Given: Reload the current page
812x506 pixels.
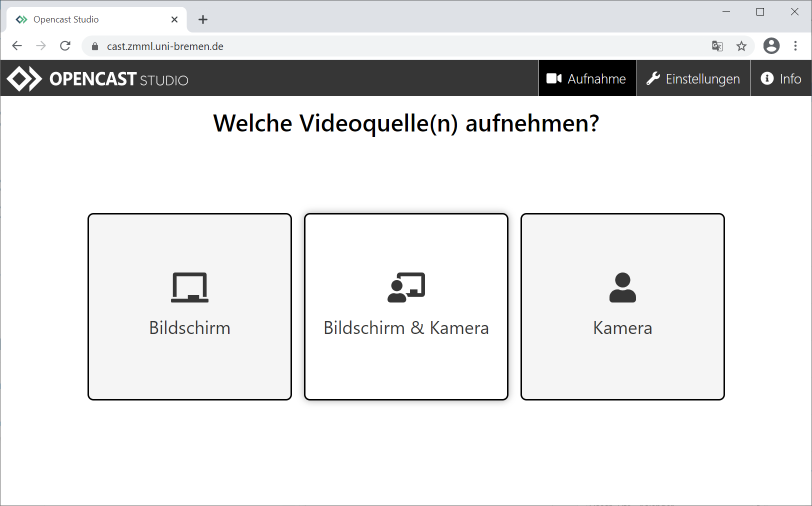Looking at the screenshot, I should pyautogui.click(x=65, y=46).
